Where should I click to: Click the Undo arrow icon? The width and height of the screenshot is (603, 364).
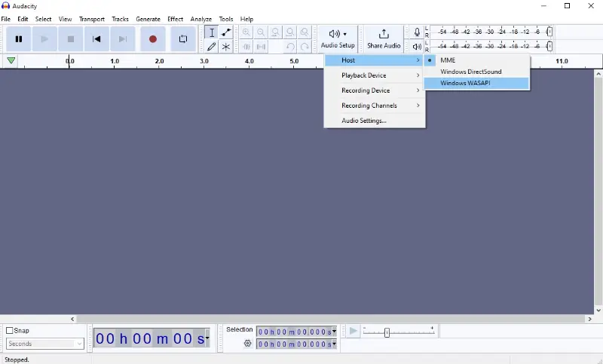(290, 47)
